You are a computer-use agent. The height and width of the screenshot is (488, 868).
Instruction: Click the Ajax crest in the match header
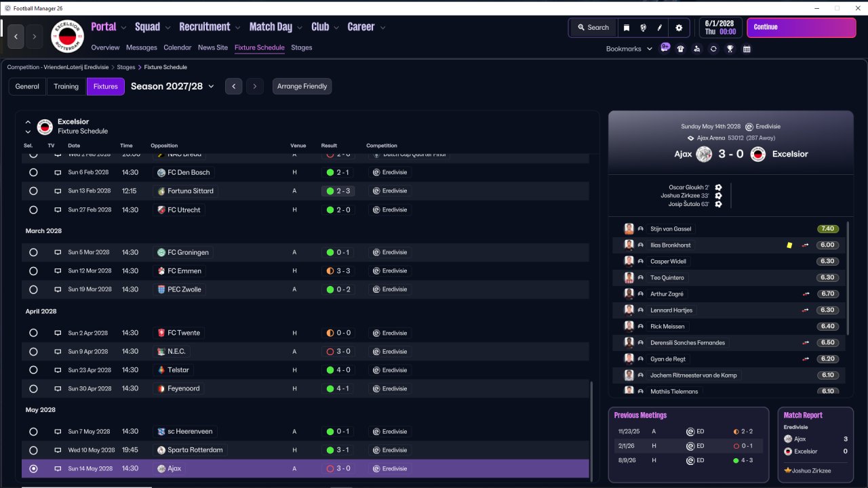(x=704, y=154)
